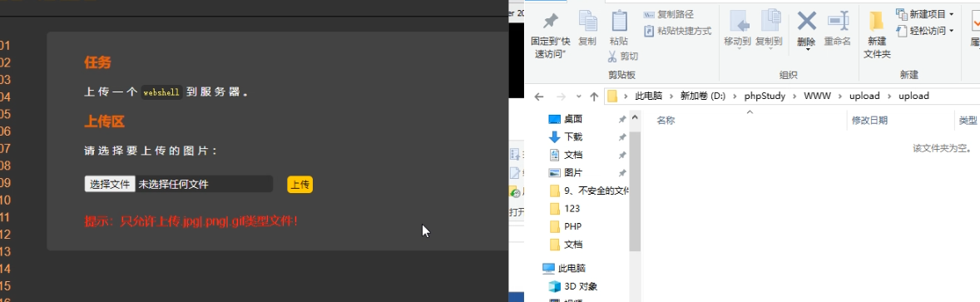Open the recent locations dropdown beside forward arrow
Image resolution: width=980 pixels, height=302 pixels.
point(578,97)
